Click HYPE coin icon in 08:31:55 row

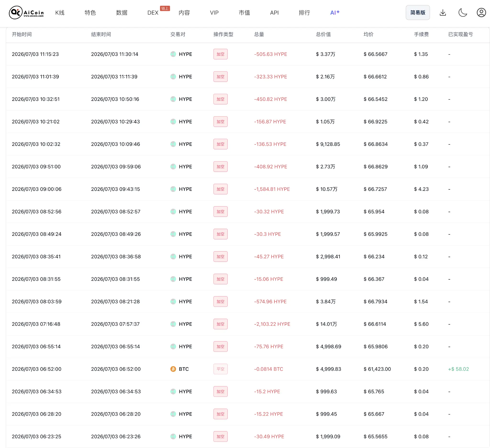[173, 279]
